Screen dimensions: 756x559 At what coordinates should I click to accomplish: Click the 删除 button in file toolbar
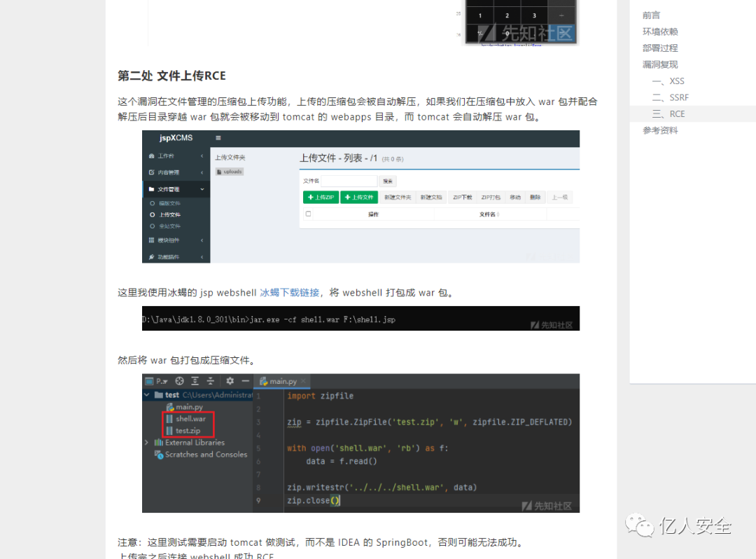point(535,198)
